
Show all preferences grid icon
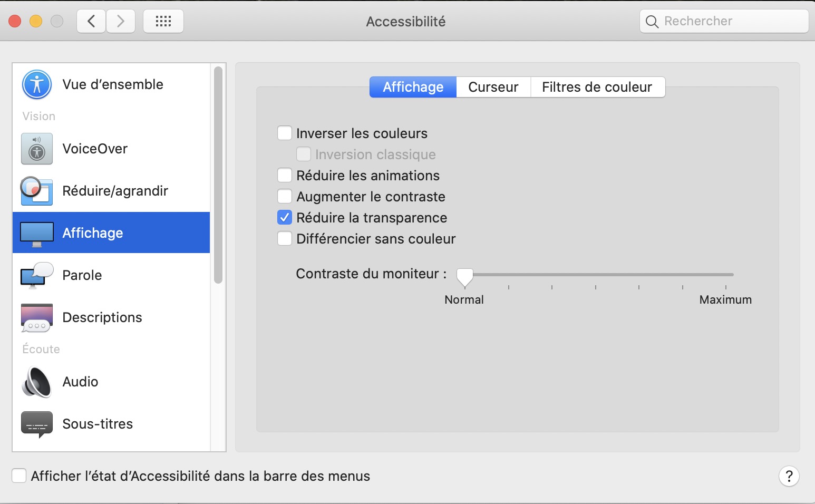(x=163, y=21)
